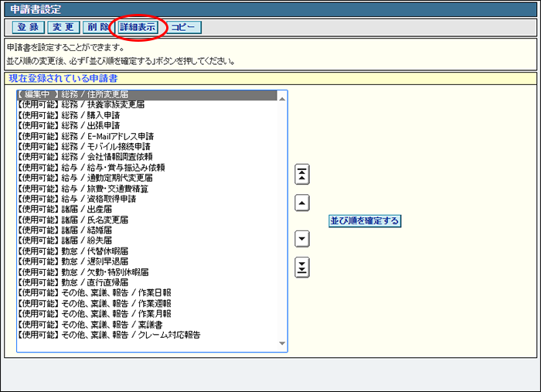Select 勤怠 / 遅刻早退届 entry
Image resolution: width=541 pixels, height=392 pixels.
147,262
